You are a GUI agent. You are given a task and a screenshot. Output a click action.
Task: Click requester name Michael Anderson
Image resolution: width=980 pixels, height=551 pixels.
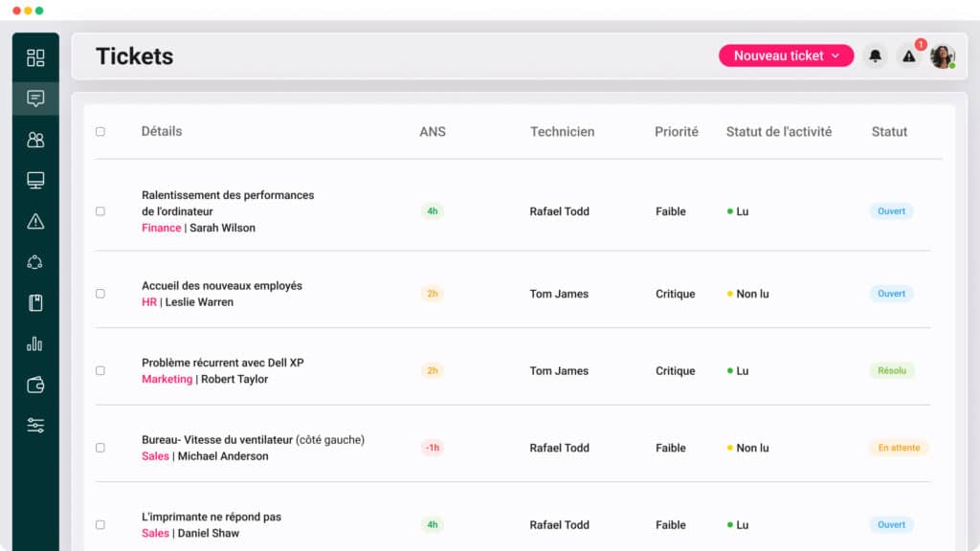coord(223,456)
